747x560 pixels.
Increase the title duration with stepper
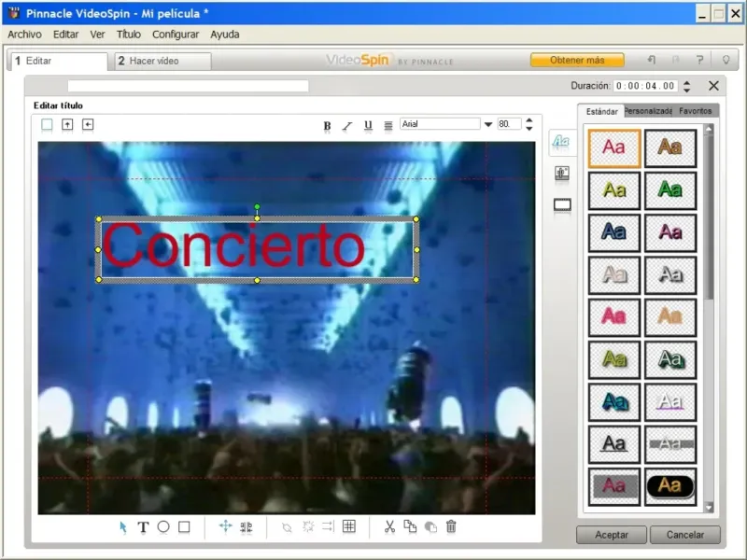click(688, 82)
